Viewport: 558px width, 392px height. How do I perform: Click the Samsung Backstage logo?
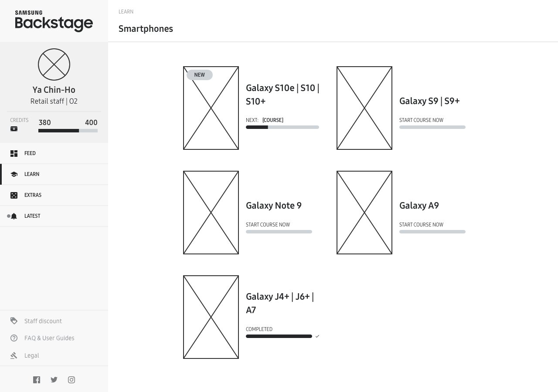pyautogui.click(x=54, y=21)
